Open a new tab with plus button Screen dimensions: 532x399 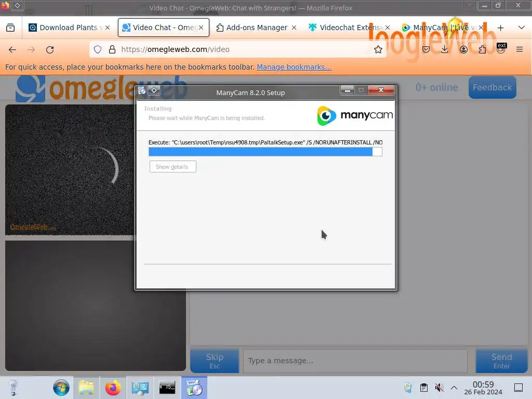tap(500, 28)
